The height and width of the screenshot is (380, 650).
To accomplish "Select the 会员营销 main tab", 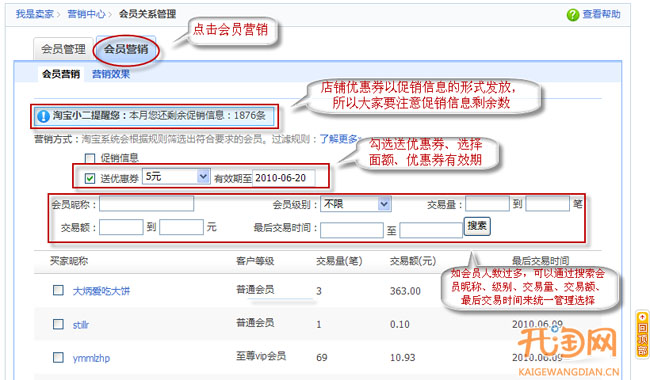I will click(x=126, y=49).
